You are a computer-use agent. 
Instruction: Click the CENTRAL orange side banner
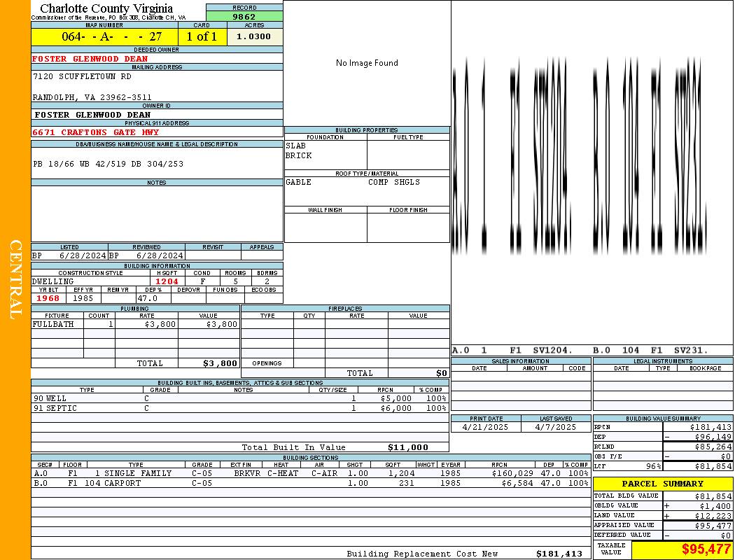(15, 280)
